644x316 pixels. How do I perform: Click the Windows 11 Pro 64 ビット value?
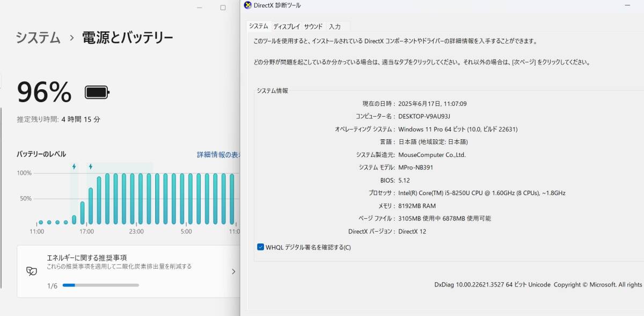coord(458,130)
